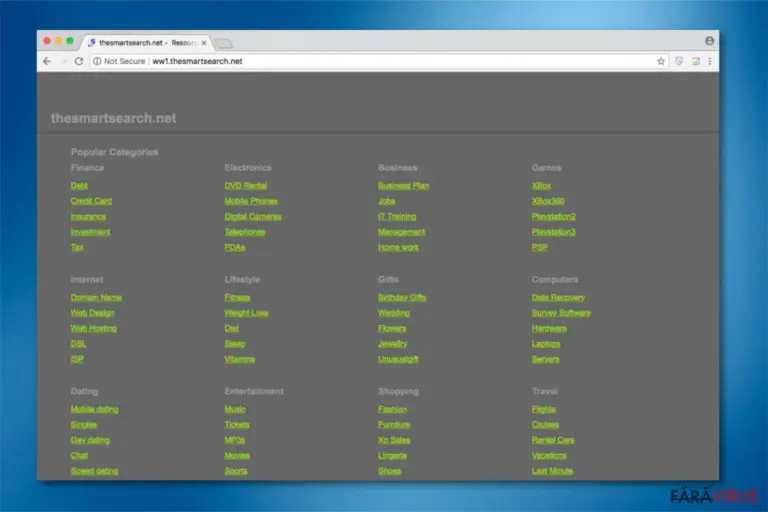Open the Chrome three-dot menu

click(710, 61)
